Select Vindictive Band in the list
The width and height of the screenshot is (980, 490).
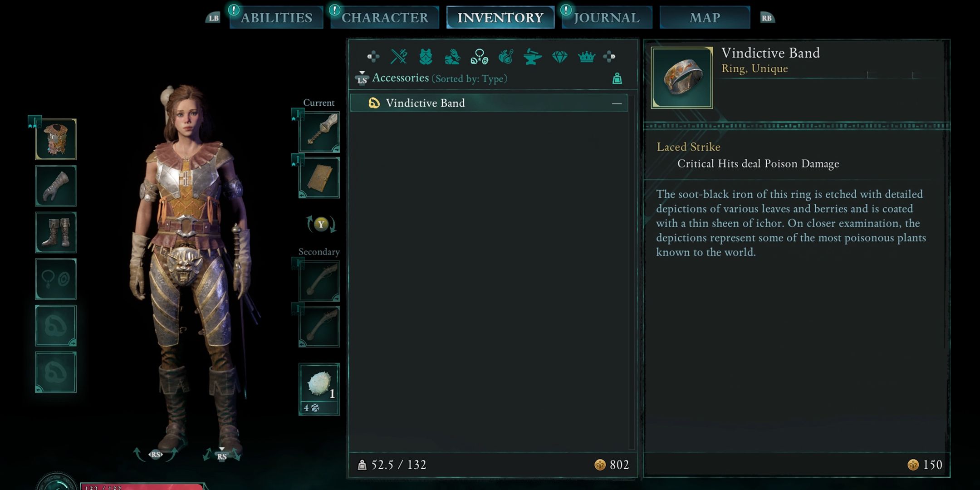click(489, 103)
